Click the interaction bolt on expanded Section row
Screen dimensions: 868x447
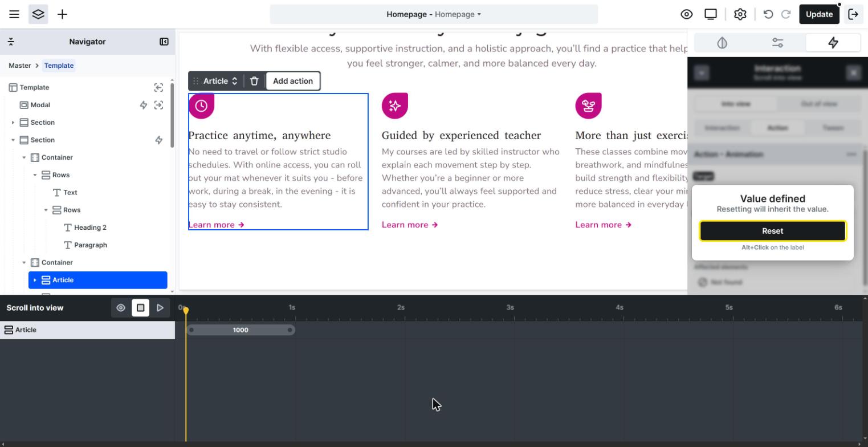pos(158,140)
